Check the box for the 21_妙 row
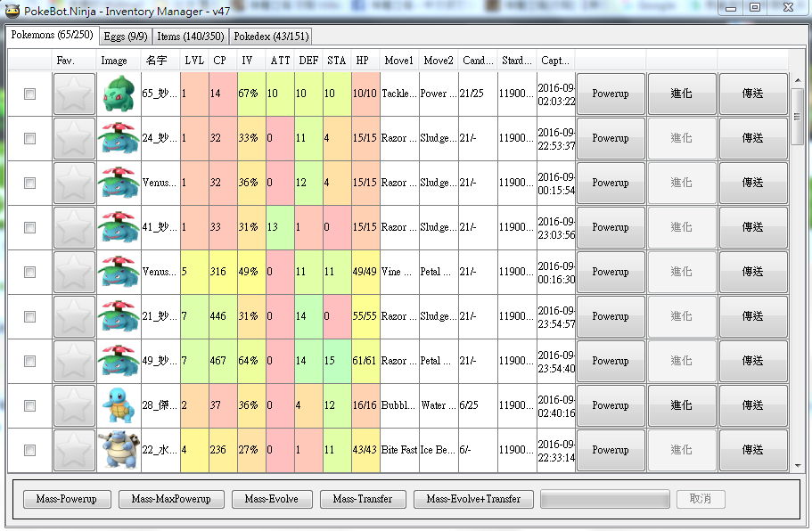812x531 pixels. coord(30,316)
